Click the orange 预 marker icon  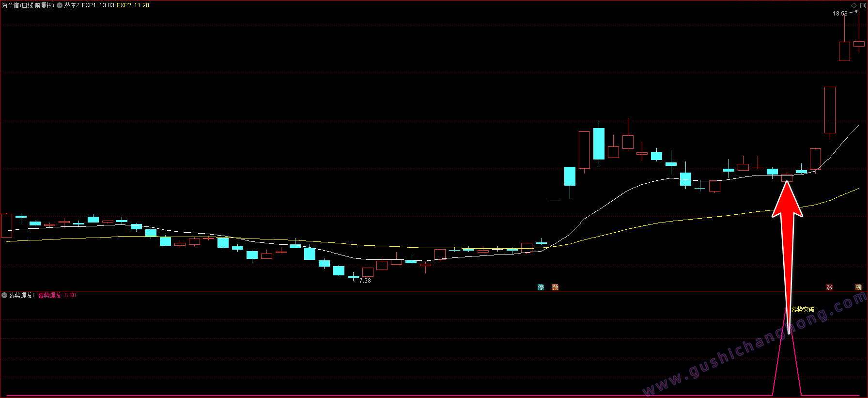click(555, 287)
